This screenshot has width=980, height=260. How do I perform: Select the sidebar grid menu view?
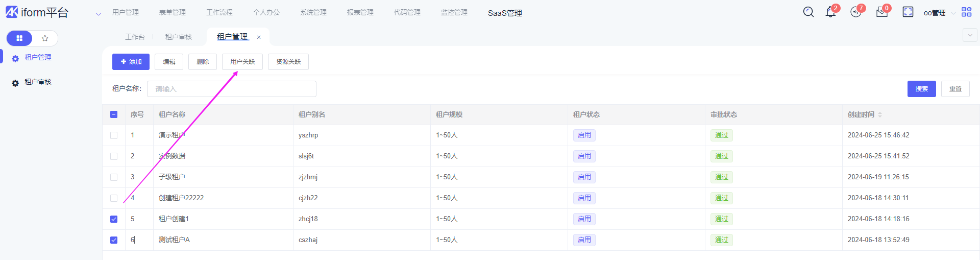coord(19,38)
